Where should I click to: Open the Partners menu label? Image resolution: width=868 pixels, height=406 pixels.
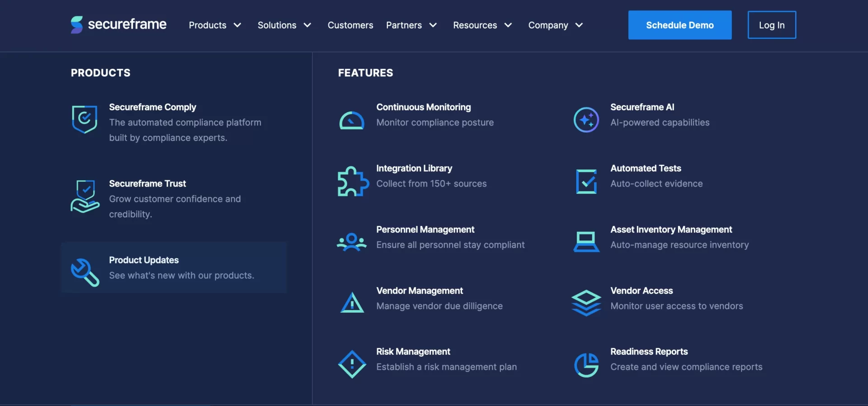coord(404,25)
